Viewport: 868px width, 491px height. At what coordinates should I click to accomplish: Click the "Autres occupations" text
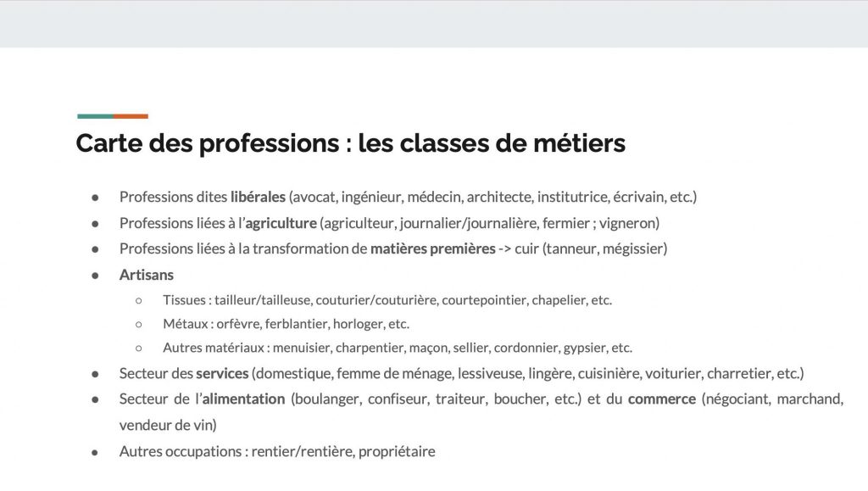point(180,451)
